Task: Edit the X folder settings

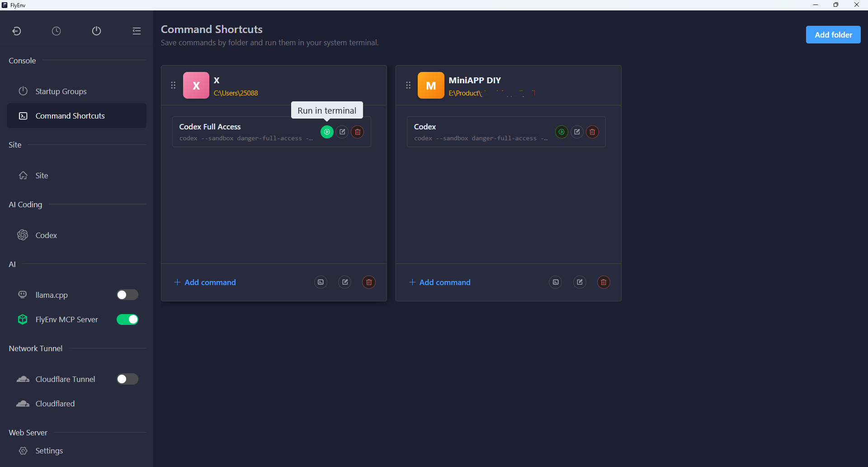Action: 345,282
